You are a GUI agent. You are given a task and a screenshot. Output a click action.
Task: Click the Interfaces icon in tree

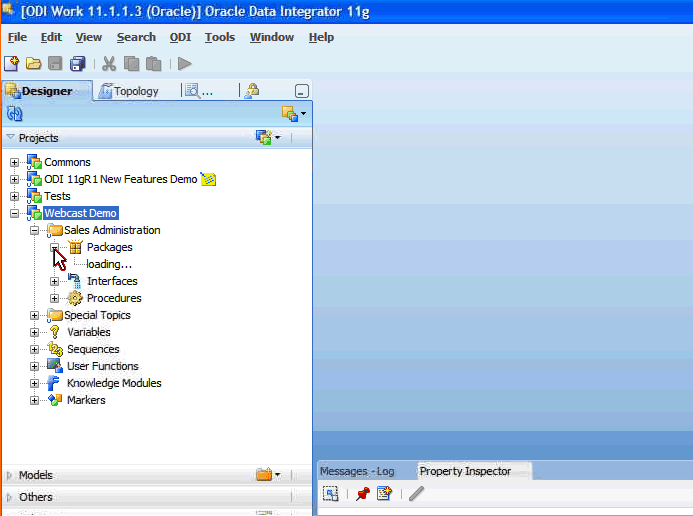74,281
